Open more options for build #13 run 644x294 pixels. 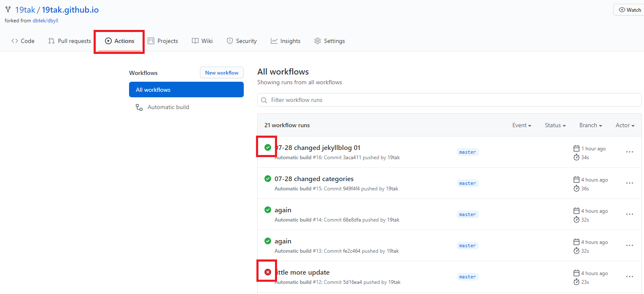(630, 246)
